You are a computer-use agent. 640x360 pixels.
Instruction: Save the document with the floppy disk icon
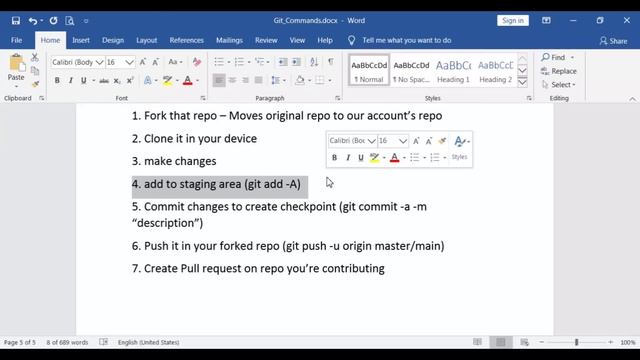(x=16, y=20)
